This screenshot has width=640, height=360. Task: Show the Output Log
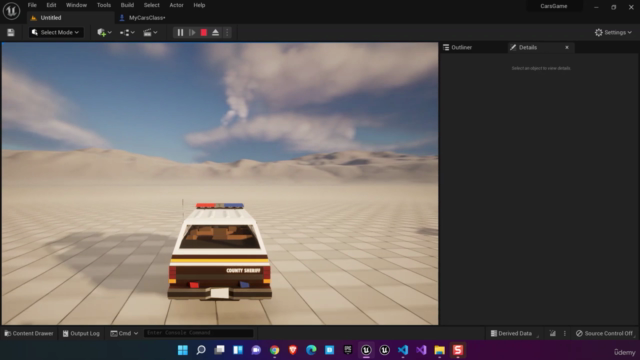pyautogui.click(x=81, y=333)
